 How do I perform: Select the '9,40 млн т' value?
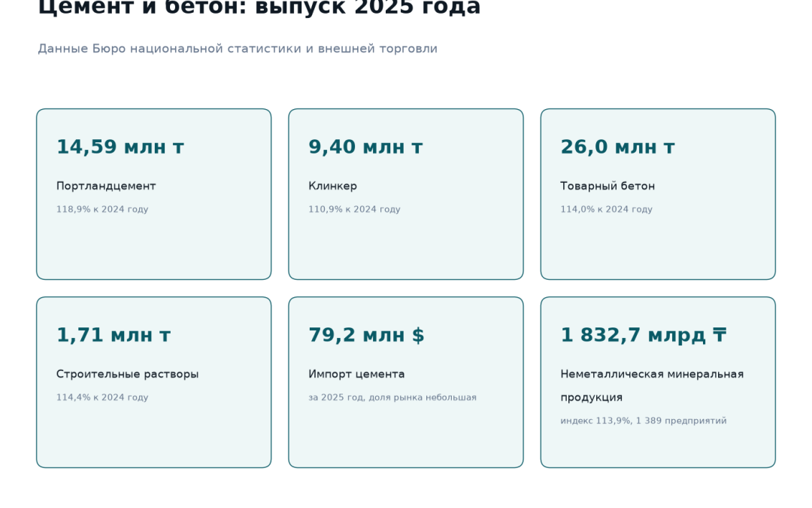pos(365,147)
